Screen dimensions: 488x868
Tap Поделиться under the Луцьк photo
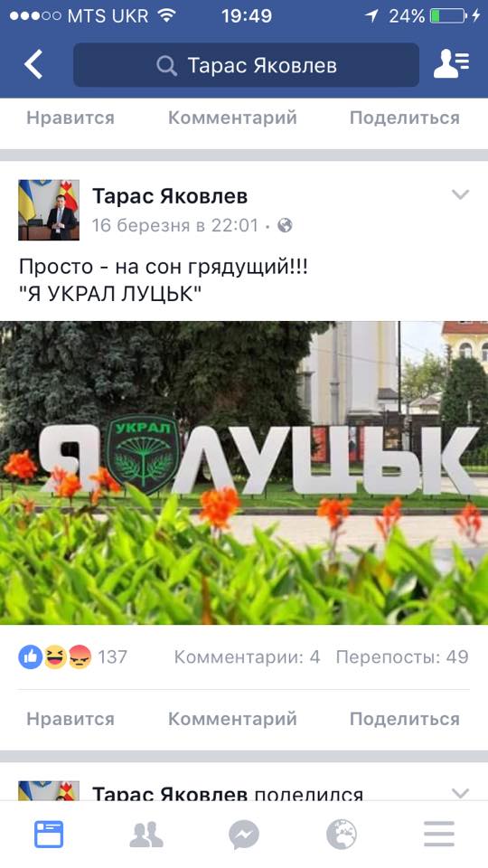tap(405, 719)
